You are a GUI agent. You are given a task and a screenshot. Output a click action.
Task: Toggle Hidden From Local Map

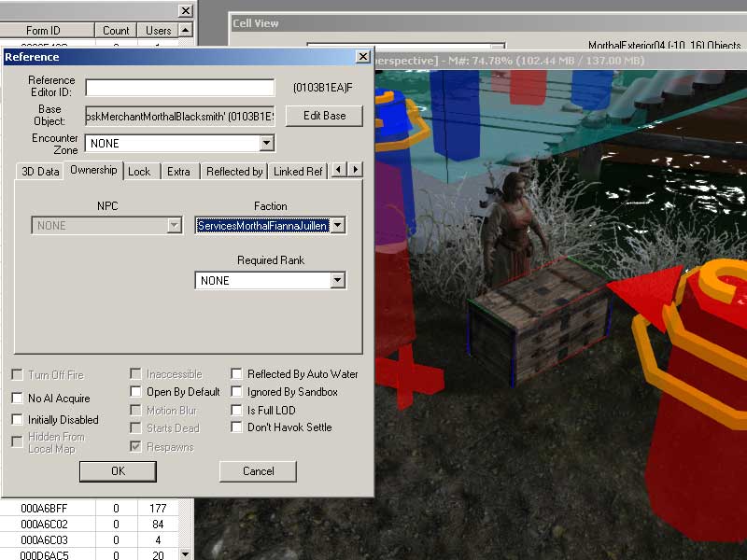point(17,441)
